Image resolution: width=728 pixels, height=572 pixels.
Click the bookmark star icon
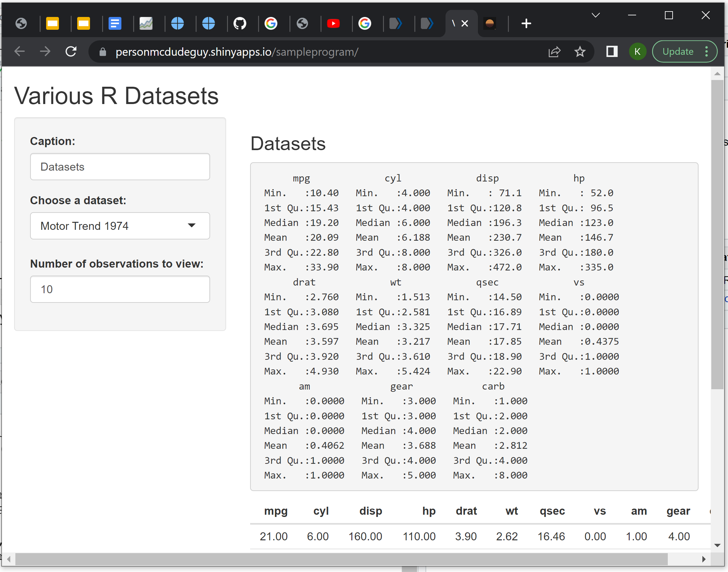(580, 52)
